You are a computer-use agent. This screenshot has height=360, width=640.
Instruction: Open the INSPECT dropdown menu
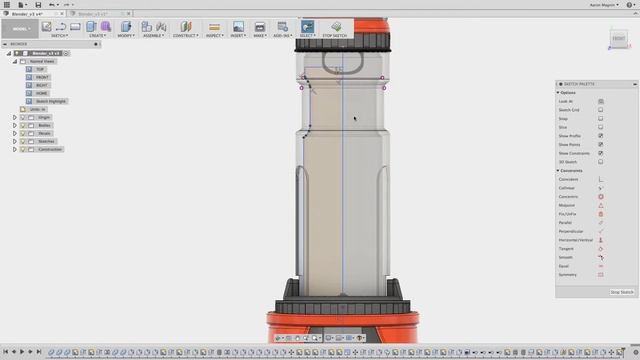(x=215, y=36)
